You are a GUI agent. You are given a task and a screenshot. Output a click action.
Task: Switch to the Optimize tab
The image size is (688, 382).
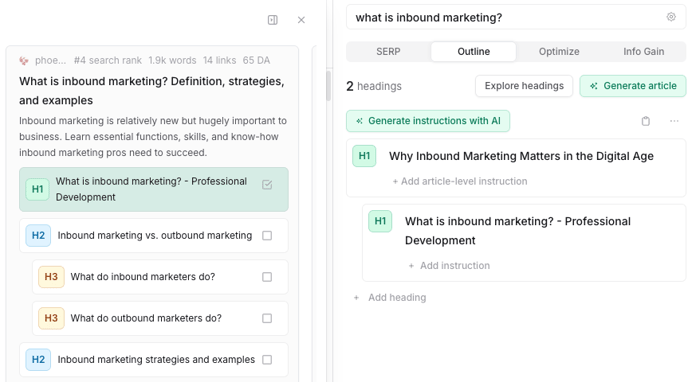coord(559,52)
